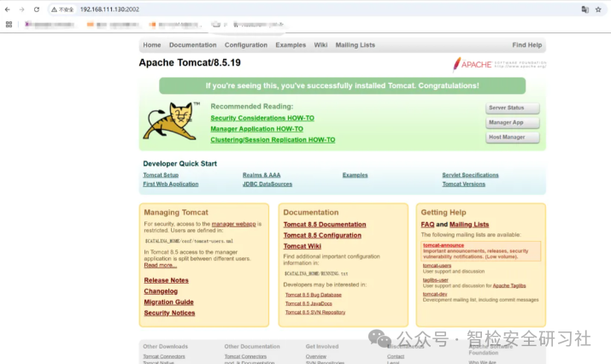
Task: Click the $CATALINA_HOME/RUNNING.txt path text
Action: tap(316, 274)
